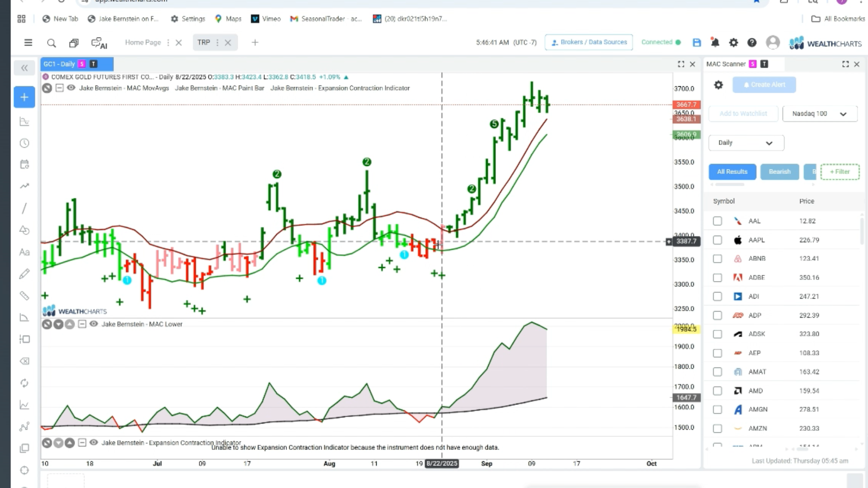Open the Vimeo bookmark
The height and width of the screenshot is (488, 868).
[x=266, y=19]
